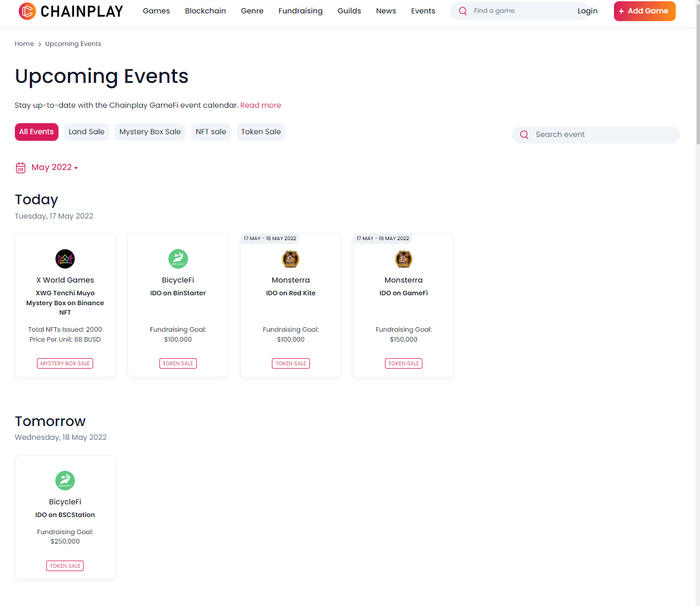Click TOKEN SALE tag on Red Kite card
Screen dimensions: 700x606
pos(291,364)
